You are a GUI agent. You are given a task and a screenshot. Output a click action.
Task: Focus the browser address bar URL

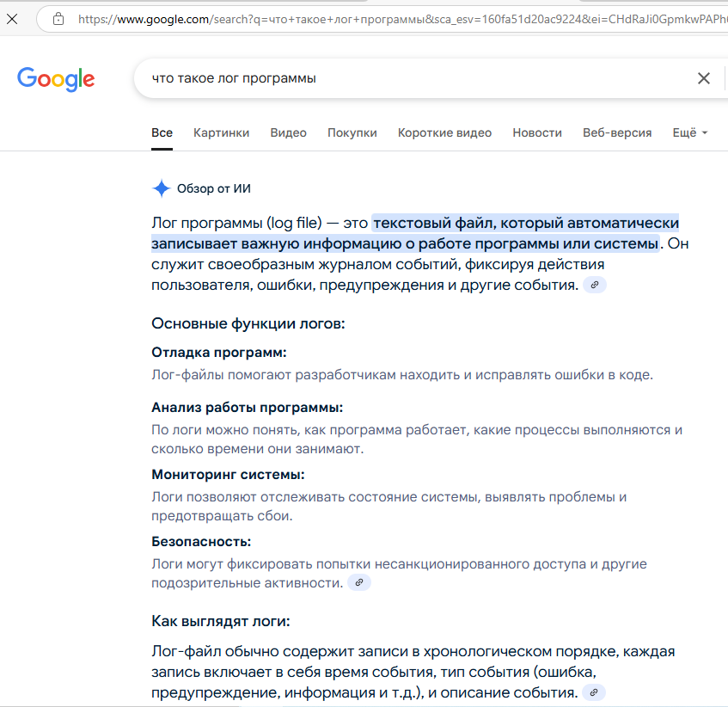(x=402, y=19)
